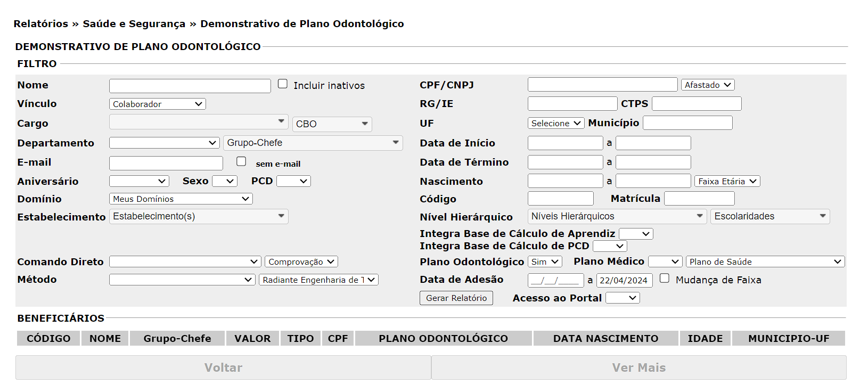Open the Plano de Saúde dropdown
This screenshot has height=384, width=868.
coord(765,262)
